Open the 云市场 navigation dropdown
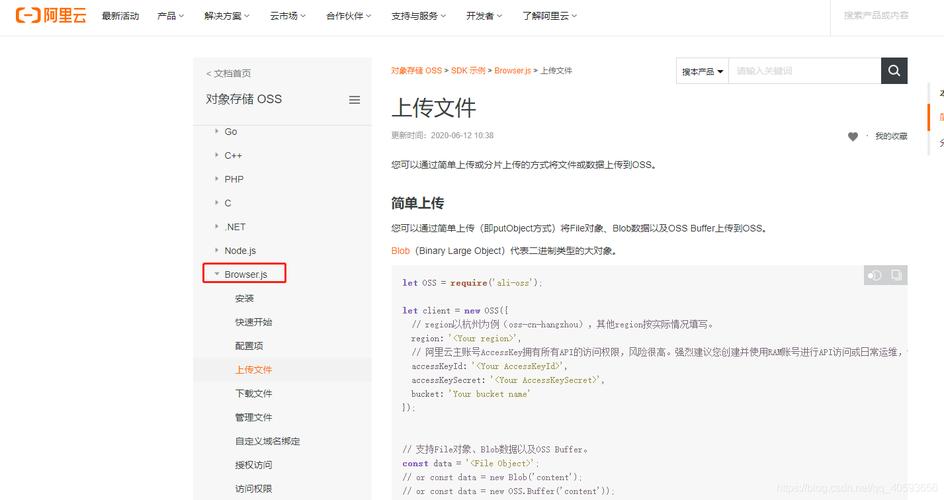The image size is (944, 500). click(x=287, y=16)
